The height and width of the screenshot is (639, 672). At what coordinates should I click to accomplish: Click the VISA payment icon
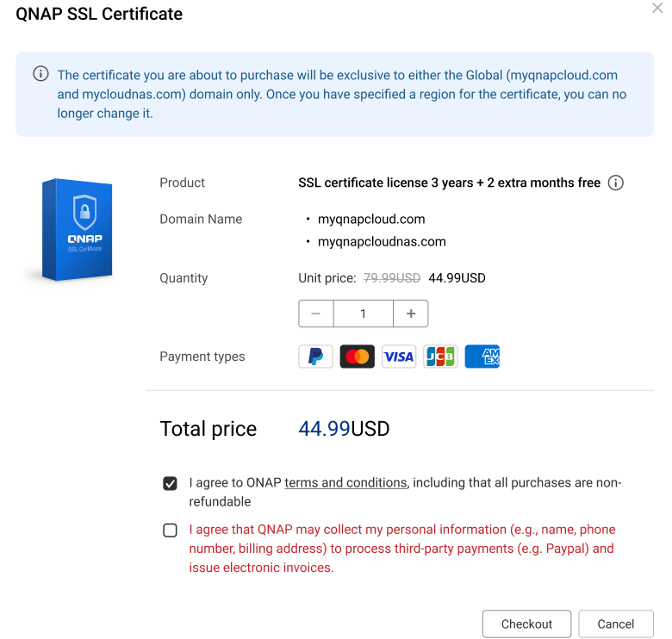click(399, 357)
